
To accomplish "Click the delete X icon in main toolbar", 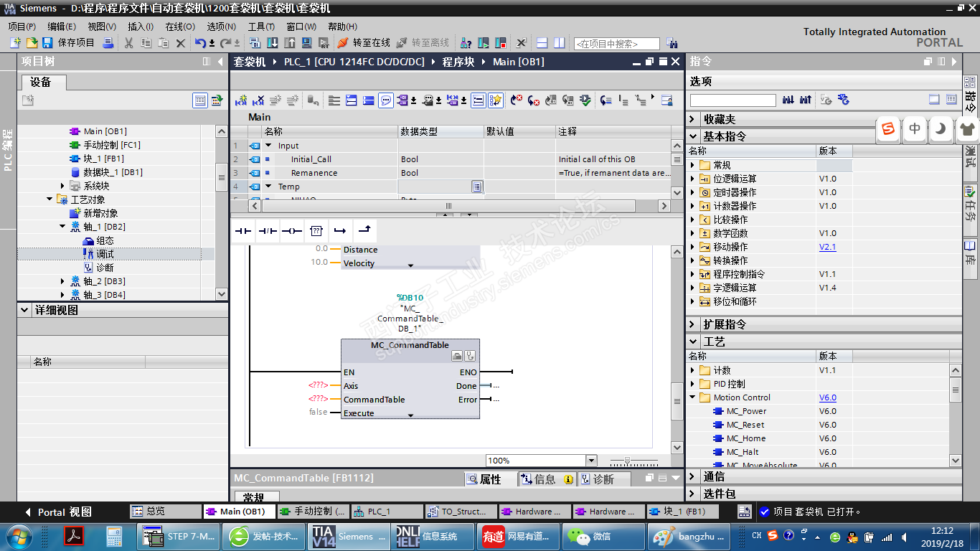I will [x=181, y=43].
